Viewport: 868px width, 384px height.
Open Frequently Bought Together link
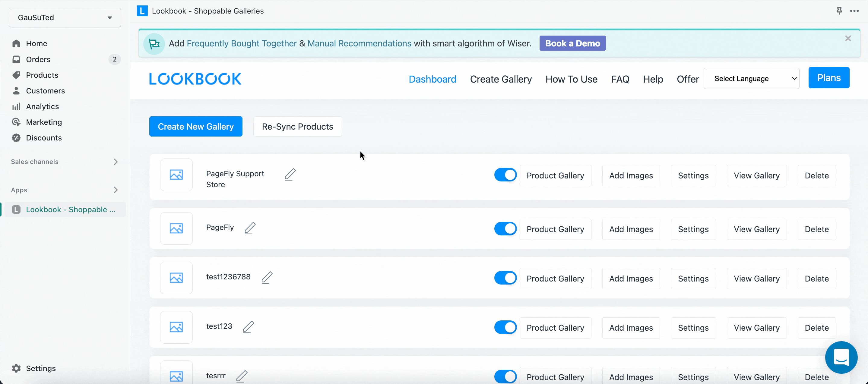[241, 43]
